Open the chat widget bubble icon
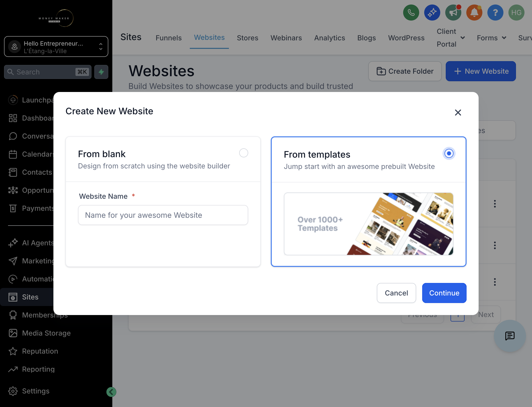The image size is (532, 407). point(510,336)
